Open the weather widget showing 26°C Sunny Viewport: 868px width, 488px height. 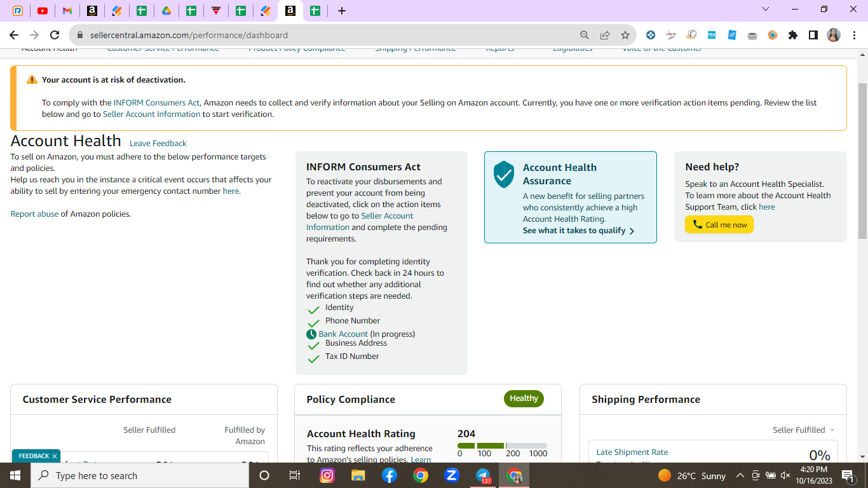click(x=692, y=475)
